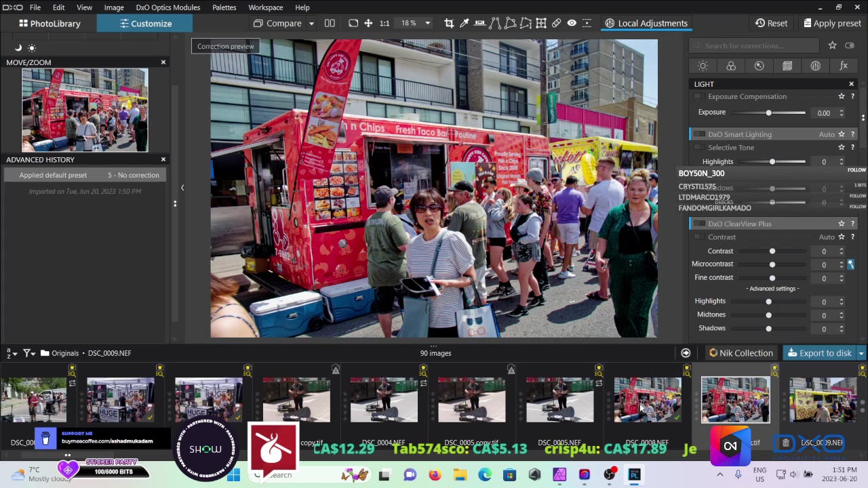Open Nik Collection
The height and width of the screenshot is (488, 868).
(x=741, y=353)
